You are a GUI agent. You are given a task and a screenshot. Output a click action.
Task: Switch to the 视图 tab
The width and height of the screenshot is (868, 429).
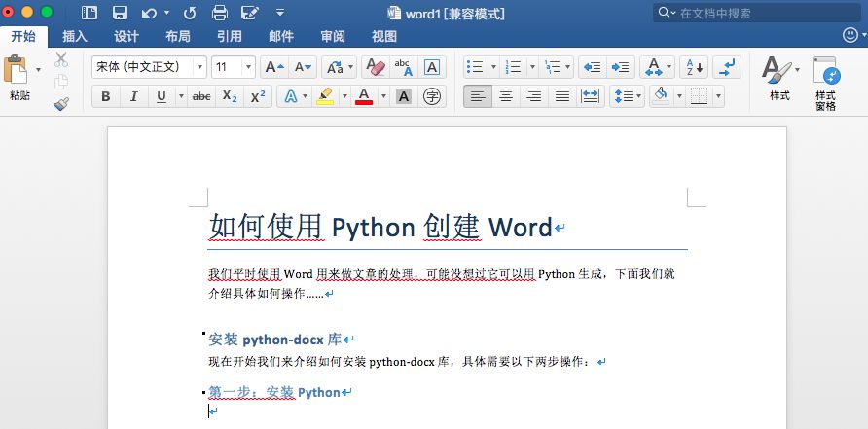click(x=384, y=37)
